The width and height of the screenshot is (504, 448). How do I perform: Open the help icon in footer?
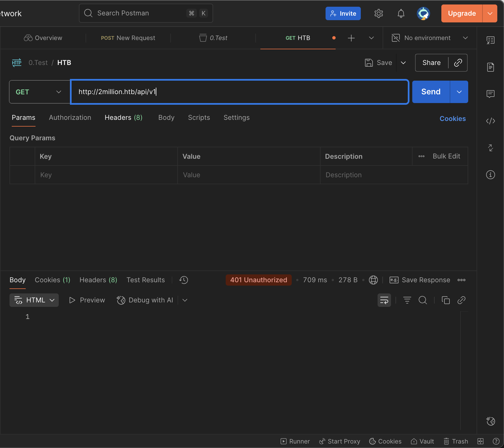click(x=496, y=441)
